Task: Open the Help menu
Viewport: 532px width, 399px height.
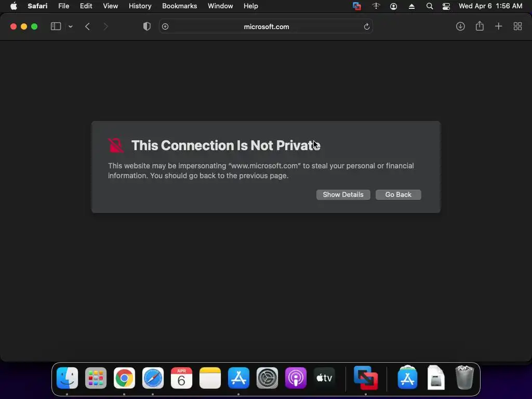Action: point(251,6)
